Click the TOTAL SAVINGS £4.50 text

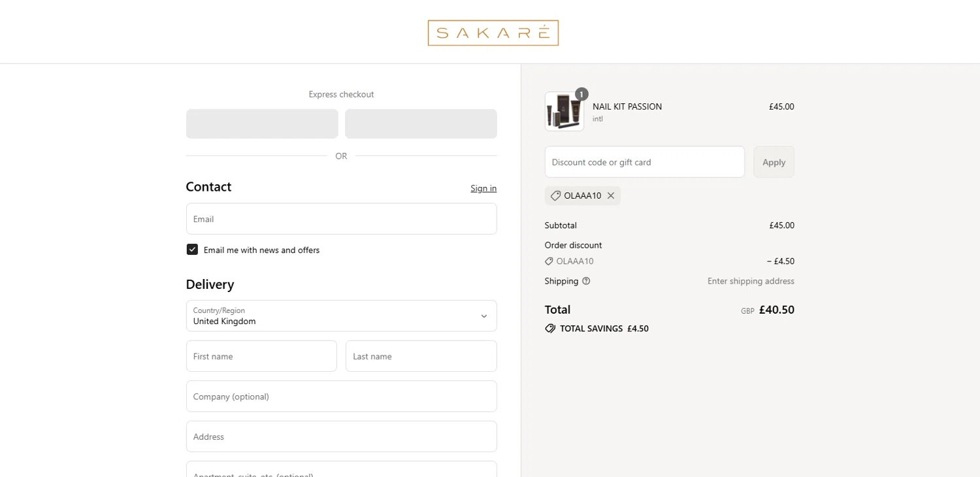[x=604, y=329]
